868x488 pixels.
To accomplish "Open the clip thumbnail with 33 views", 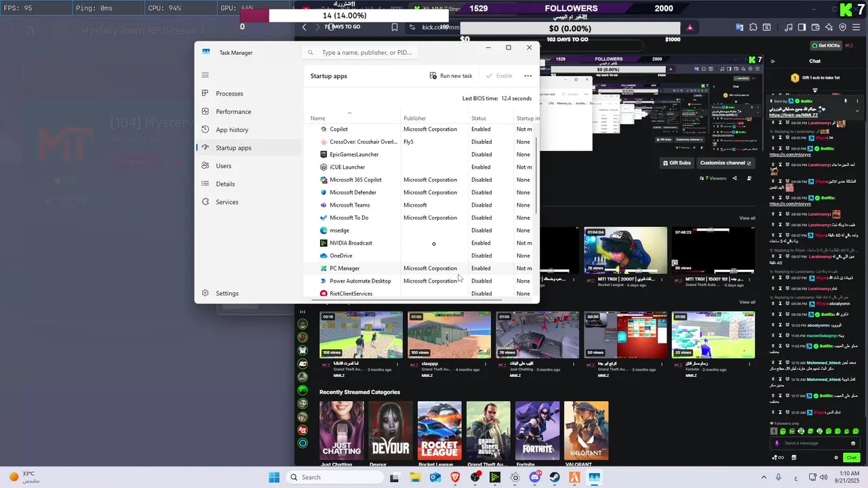I will click(x=713, y=335).
